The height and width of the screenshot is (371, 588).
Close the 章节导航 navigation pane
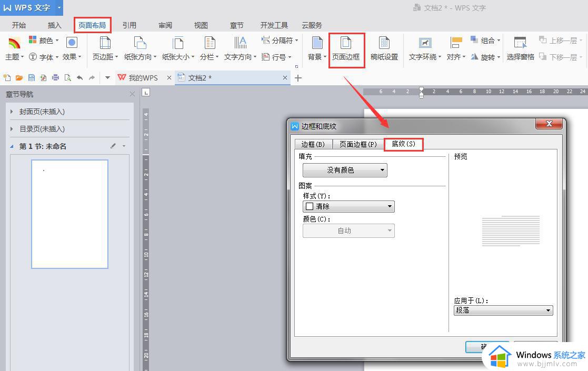(132, 94)
